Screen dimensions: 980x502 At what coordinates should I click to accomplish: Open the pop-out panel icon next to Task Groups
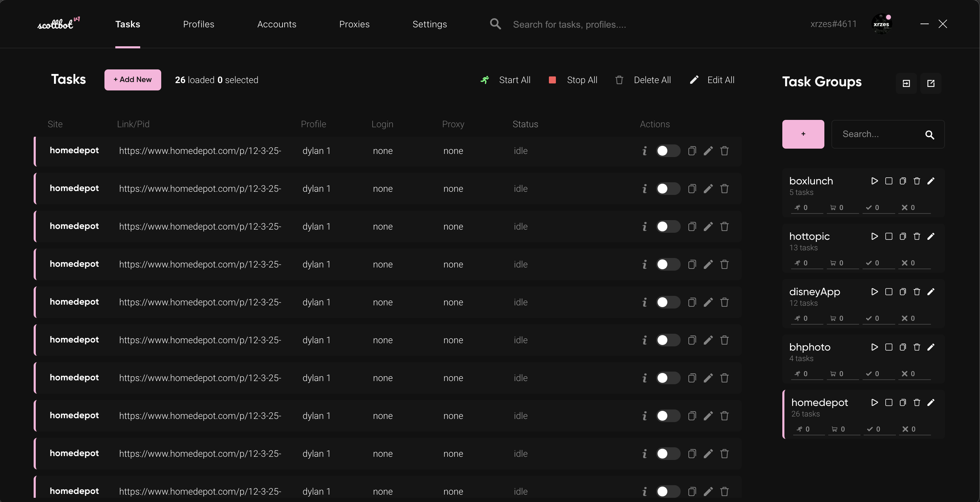coord(931,83)
